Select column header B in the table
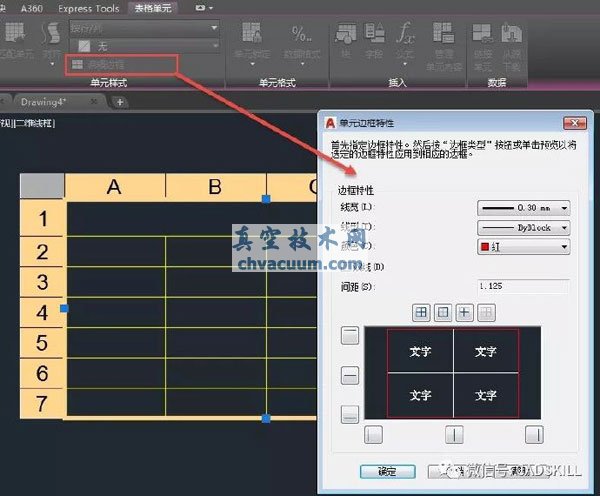600x496 pixels. [215, 187]
